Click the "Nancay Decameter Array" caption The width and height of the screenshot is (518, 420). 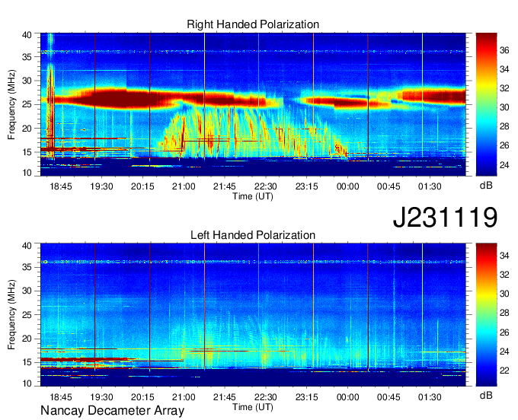coord(112,411)
